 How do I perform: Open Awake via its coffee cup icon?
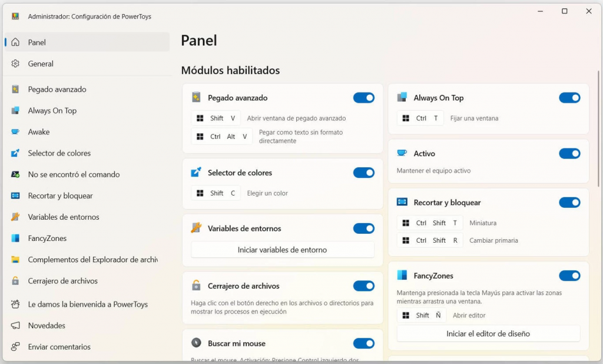click(16, 132)
